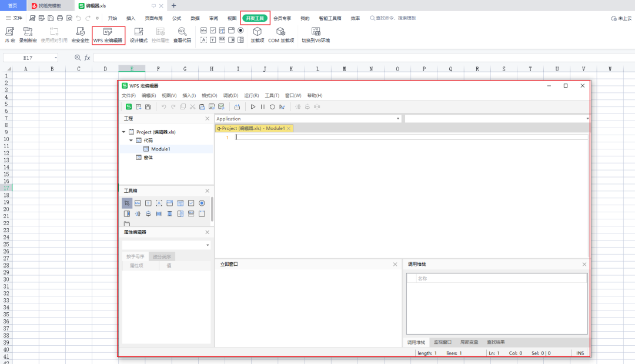Click zoom magnifier beside formula bar
635x364 pixels.
point(78,58)
